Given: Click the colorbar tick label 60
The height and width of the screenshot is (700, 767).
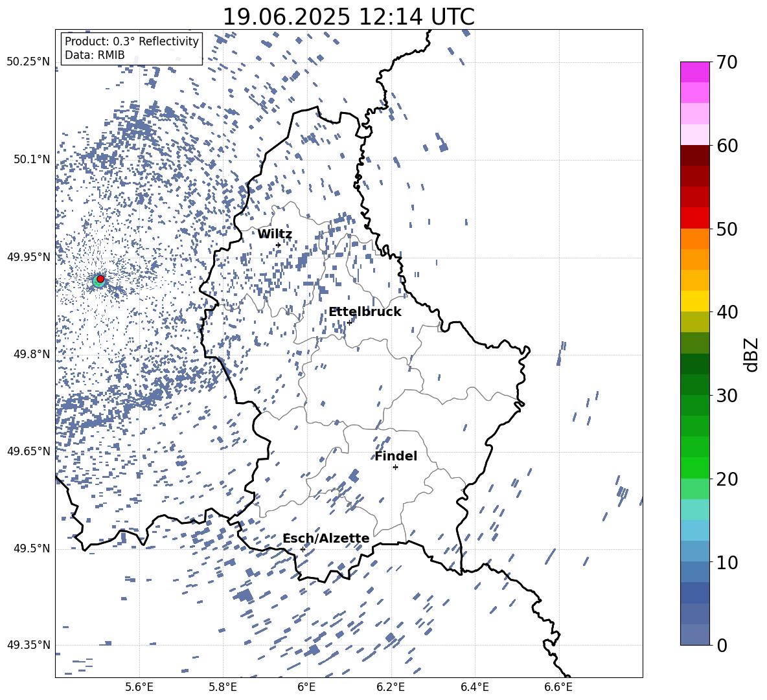Looking at the screenshot, I should click(x=727, y=146).
